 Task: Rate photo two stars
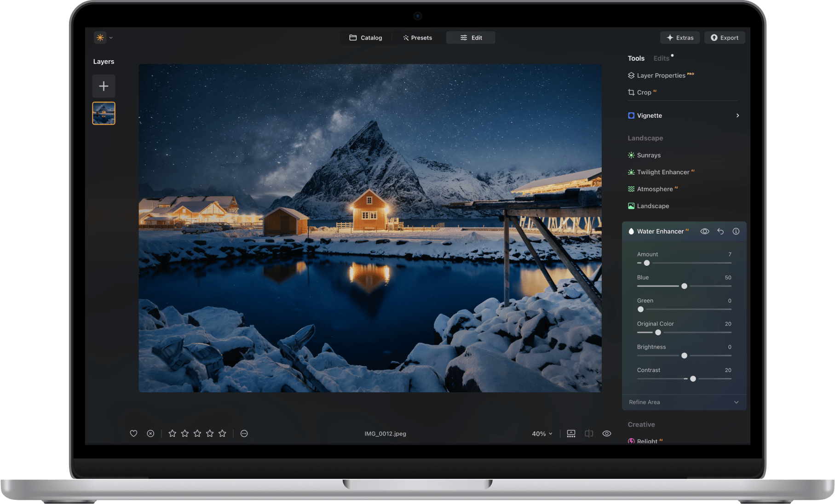(185, 433)
